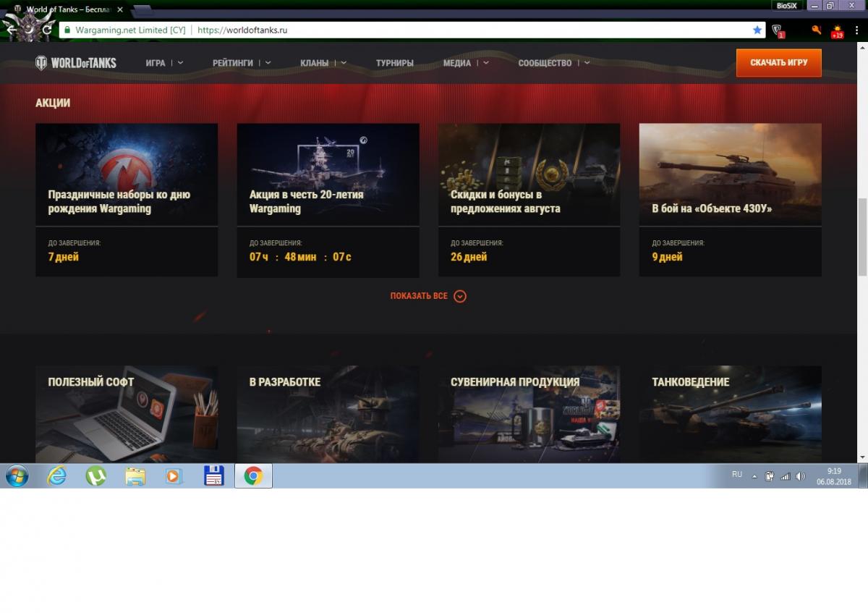The height and width of the screenshot is (613, 868).
Task: Go to the ТУРНИРЫ page
Action: click(395, 63)
